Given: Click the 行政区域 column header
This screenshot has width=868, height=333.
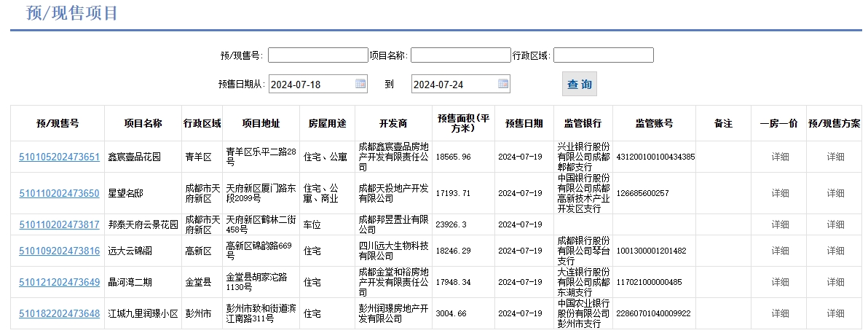Looking at the screenshot, I should [x=202, y=124].
